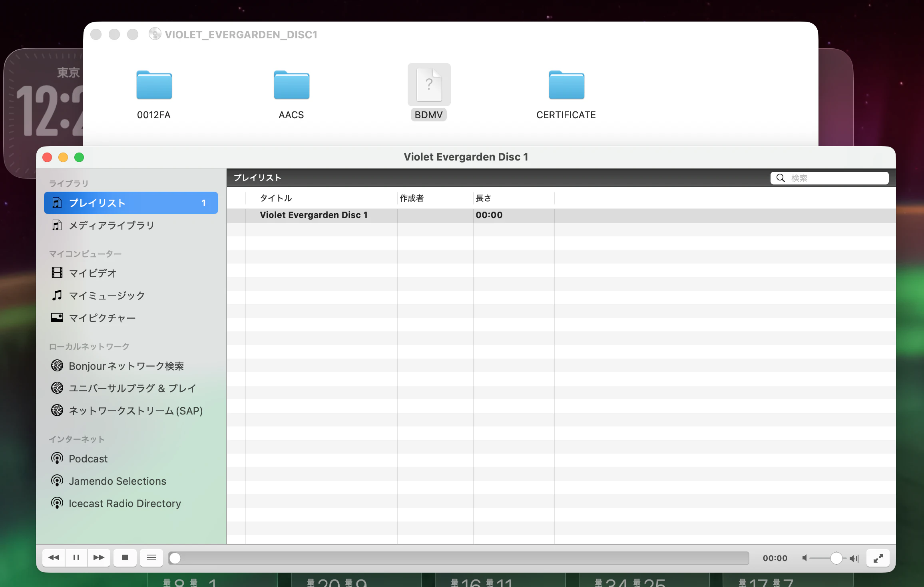The height and width of the screenshot is (587, 924).
Task: Open マイビデオ in the sidebar
Action: (x=131, y=273)
